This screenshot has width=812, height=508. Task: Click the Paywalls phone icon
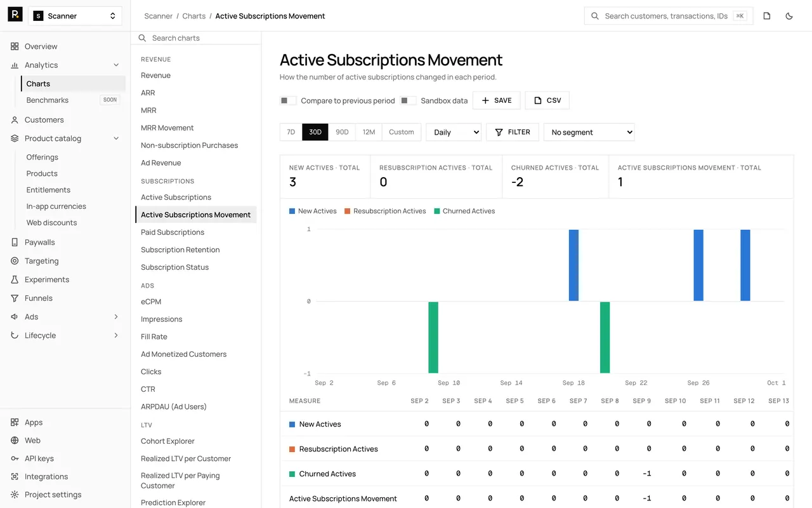pyautogui.click(x=15, y=242)
